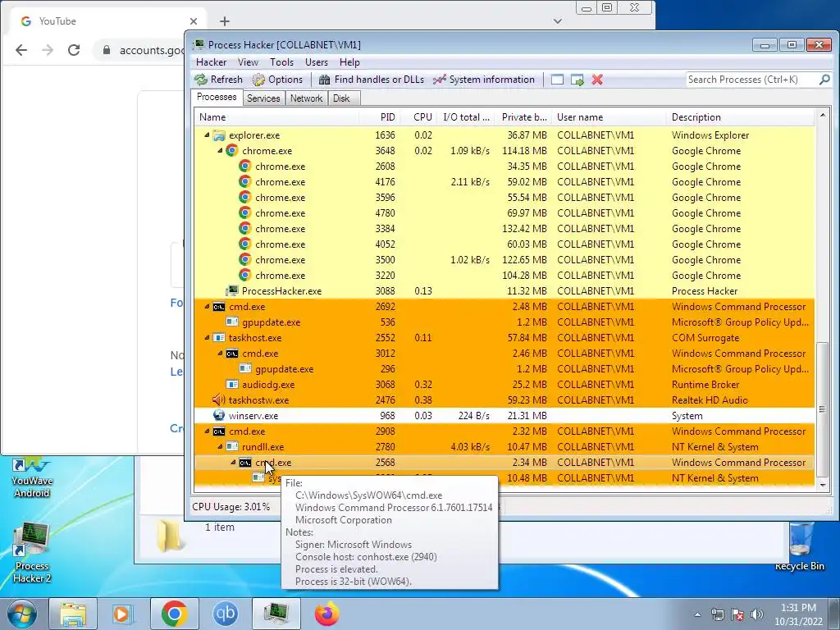Sort by the Private bytes column header
This screenshot has height=630, width=840.
coord(524,116)
